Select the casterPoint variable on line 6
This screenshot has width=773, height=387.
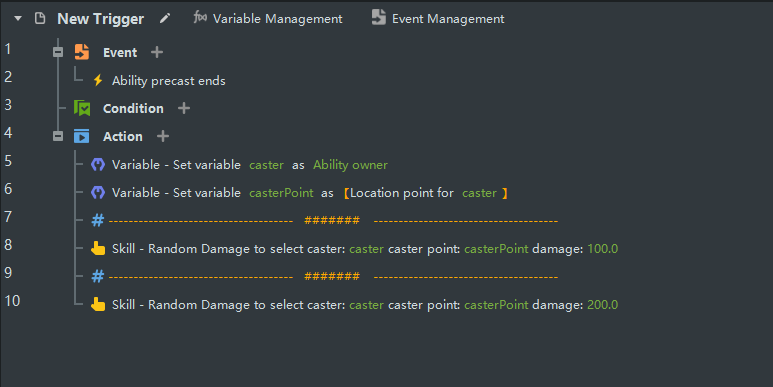pos(281,193)
